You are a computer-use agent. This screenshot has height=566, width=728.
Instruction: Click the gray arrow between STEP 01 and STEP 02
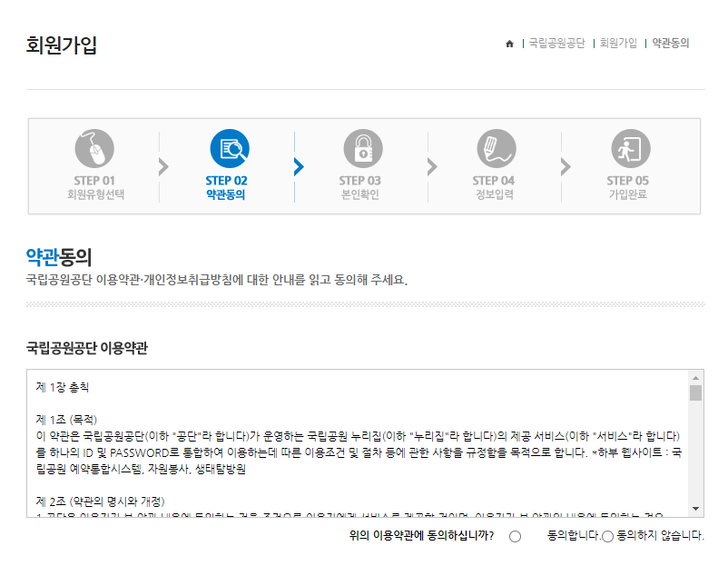(162, 166)
